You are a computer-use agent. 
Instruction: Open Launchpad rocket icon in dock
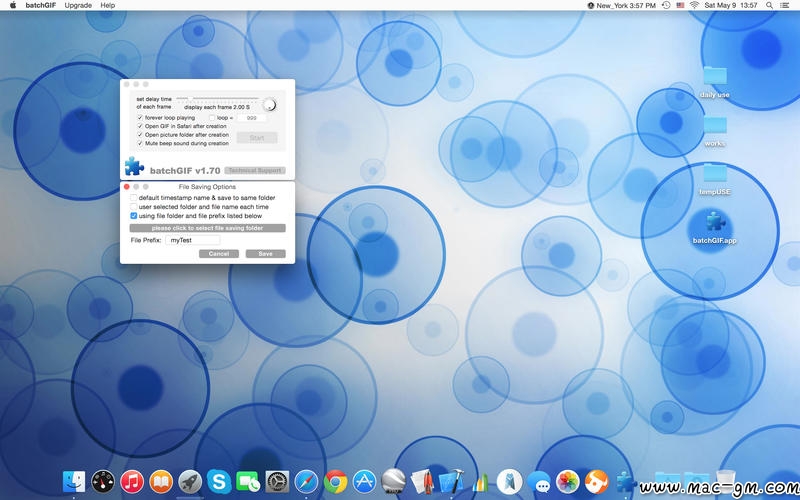[190, 481]
